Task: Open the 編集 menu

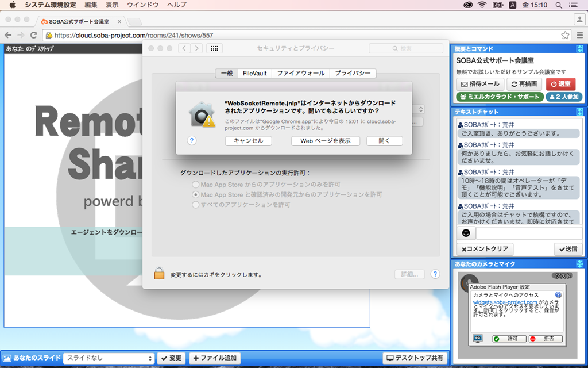Action: [x=91, y=5]
